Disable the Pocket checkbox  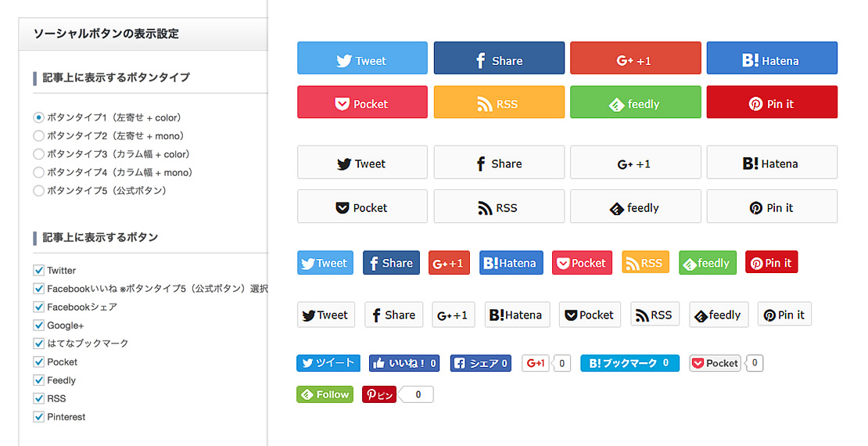coord(39,361)
